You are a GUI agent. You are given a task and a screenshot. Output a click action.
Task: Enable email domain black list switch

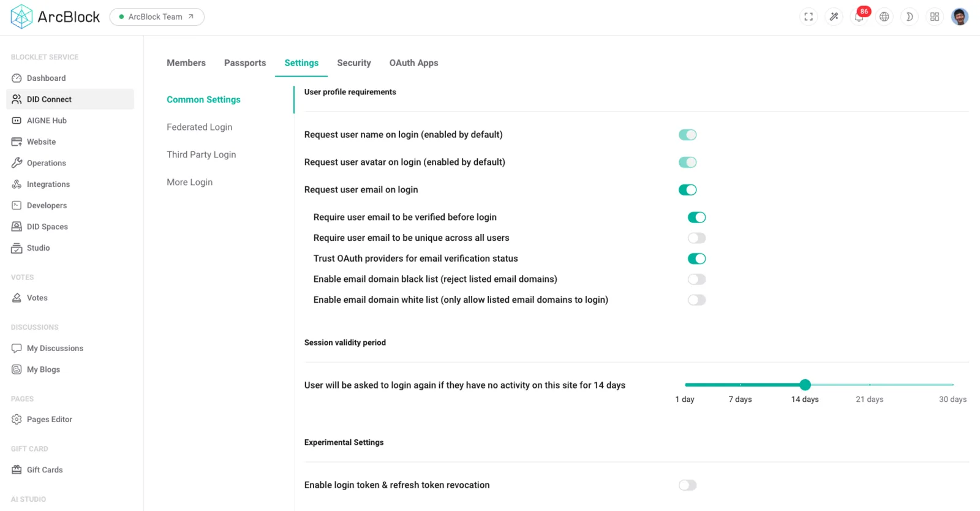click(x=696, y=279)
